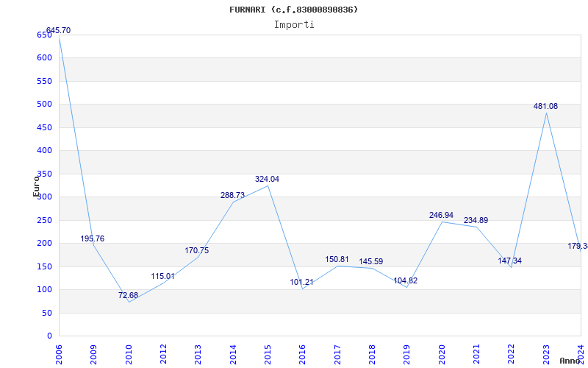Click the 350 y-axis tick label
The height and width of the screenshot is (368, 588).
tap(44, 174)
